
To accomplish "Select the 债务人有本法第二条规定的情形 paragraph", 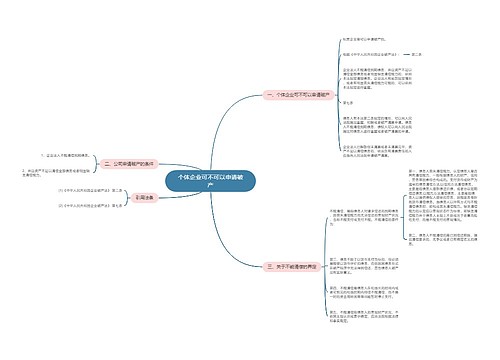I will click(x=377, y=125).
